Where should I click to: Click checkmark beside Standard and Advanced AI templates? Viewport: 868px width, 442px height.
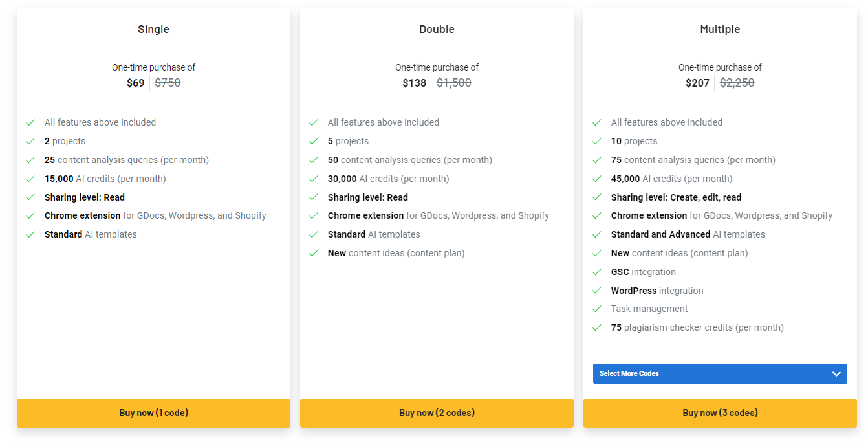tap(597, 234)
